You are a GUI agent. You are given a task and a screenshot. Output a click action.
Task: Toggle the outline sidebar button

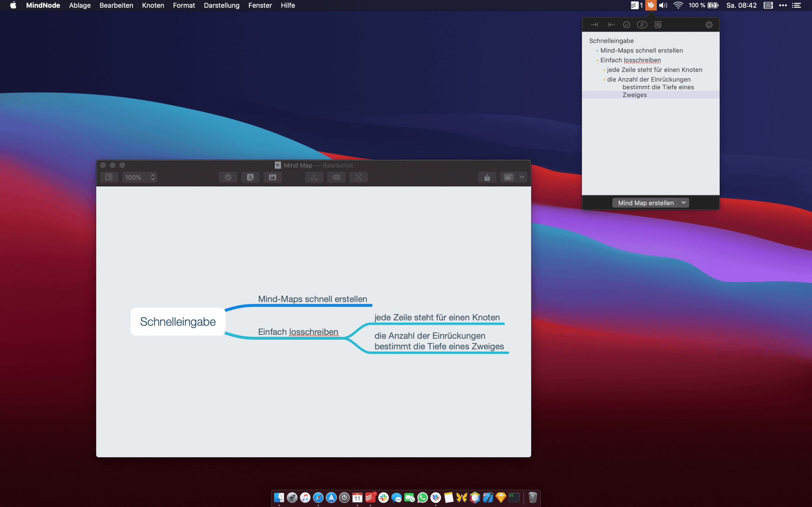109,177
